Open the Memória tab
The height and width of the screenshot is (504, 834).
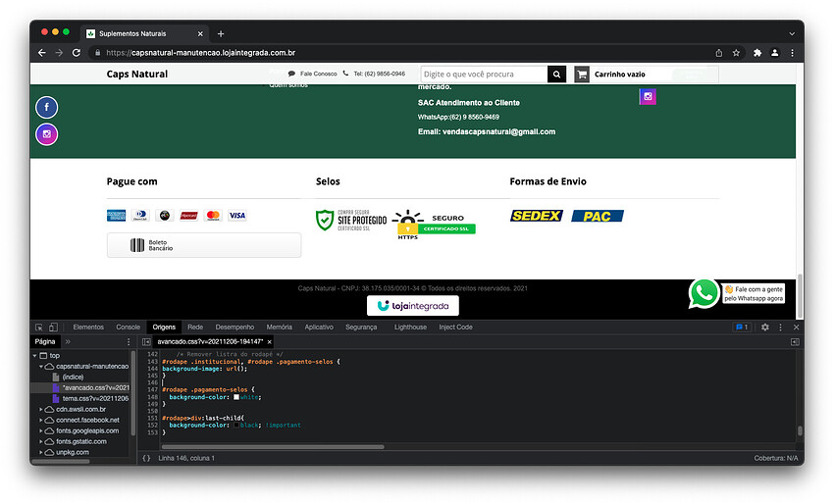(x=280, y=328)
